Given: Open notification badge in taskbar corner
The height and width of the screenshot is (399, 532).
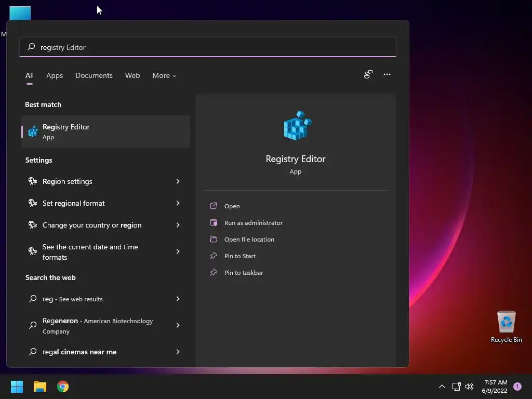Looking at the screenshot, I should pos(517,387).
